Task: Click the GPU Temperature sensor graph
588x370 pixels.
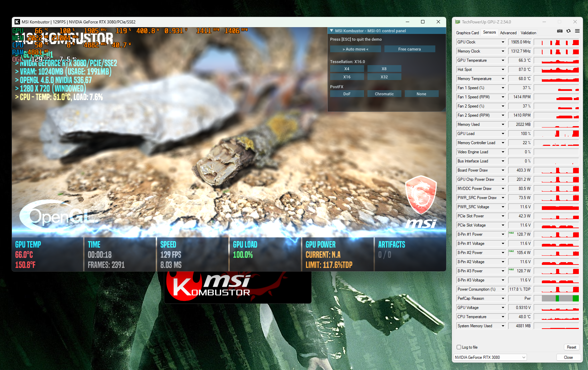Action: 556,60
